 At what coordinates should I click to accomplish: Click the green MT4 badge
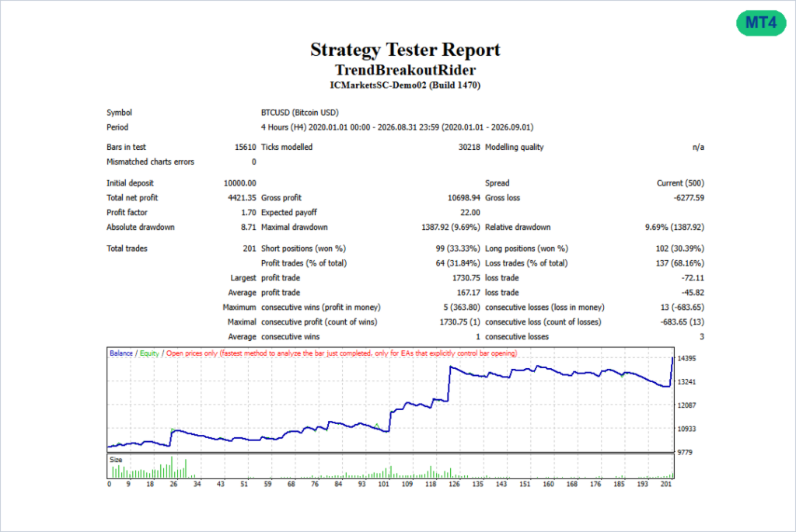tap(761, 23)
